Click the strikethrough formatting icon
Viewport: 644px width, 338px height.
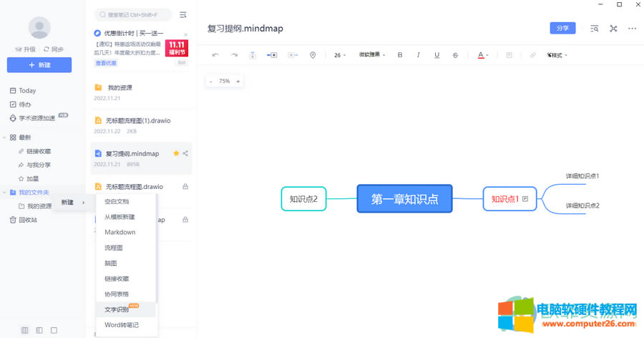[456, 55]
